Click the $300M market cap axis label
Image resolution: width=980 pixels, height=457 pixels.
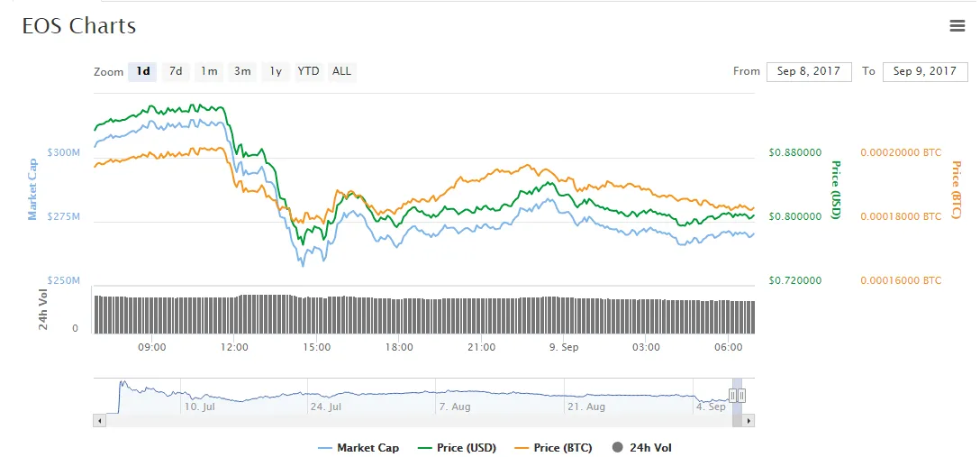[63, 152]
